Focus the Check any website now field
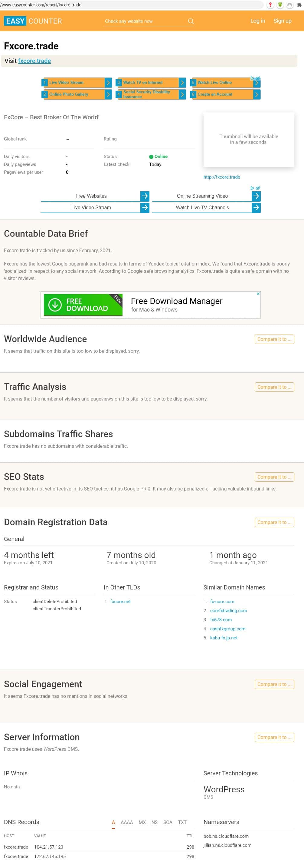 pos(145,21)
